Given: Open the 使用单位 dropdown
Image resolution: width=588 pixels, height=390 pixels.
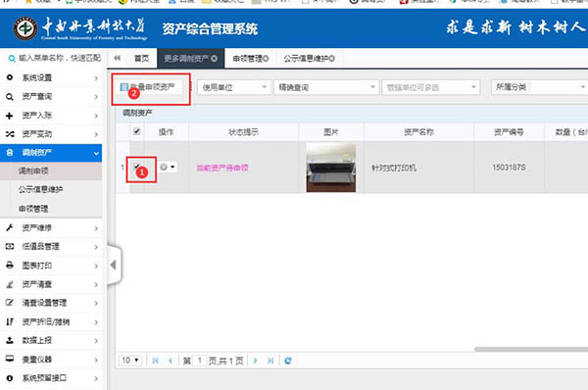Looking at the screenshot, I should [x=233, y=87].
